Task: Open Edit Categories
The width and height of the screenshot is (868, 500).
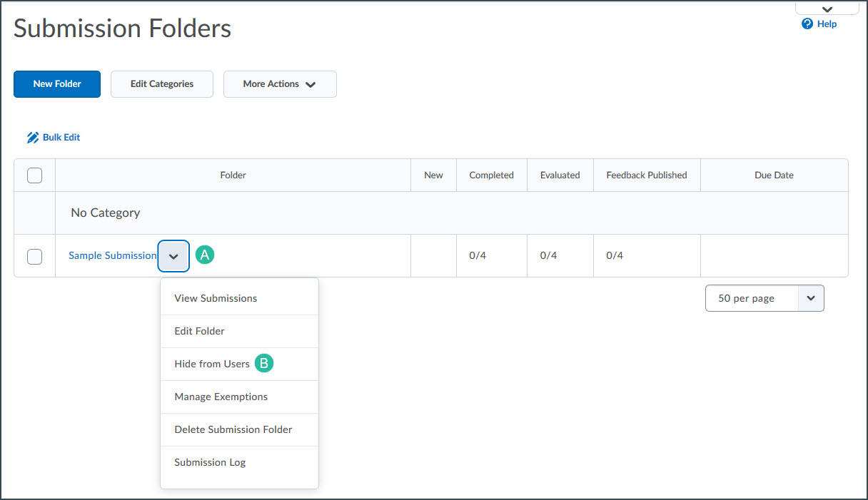Action: [x=161, y=83]
